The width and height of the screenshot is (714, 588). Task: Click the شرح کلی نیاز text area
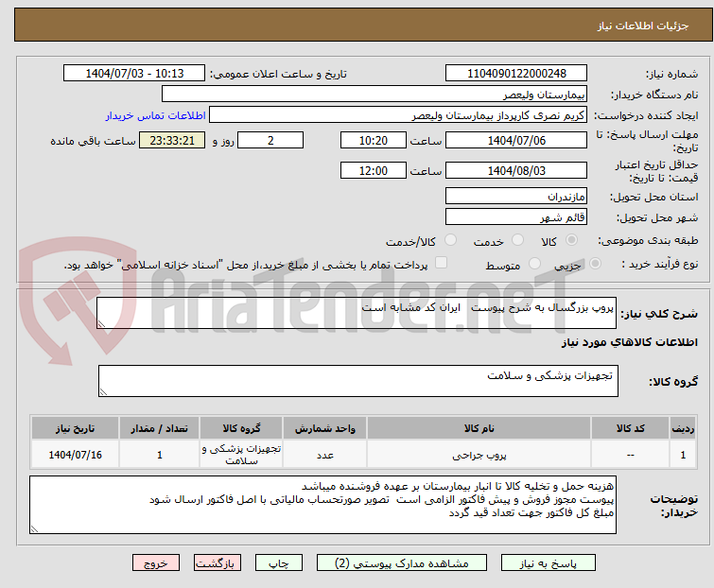(x=357, y=313)
